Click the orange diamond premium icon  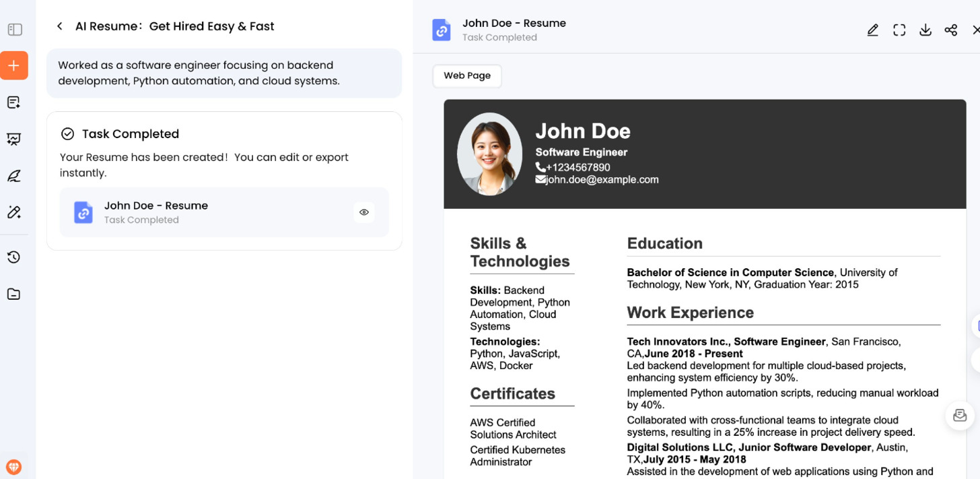coord(14,466)
